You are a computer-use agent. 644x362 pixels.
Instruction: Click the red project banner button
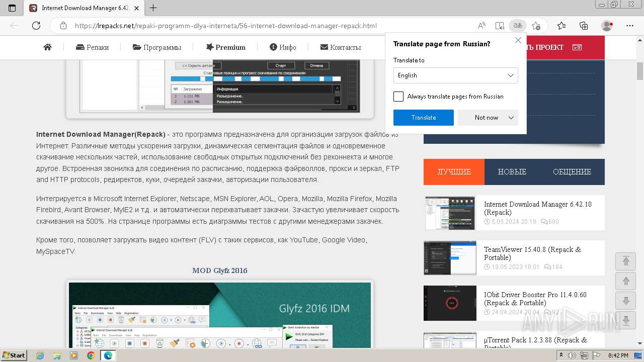566,47
